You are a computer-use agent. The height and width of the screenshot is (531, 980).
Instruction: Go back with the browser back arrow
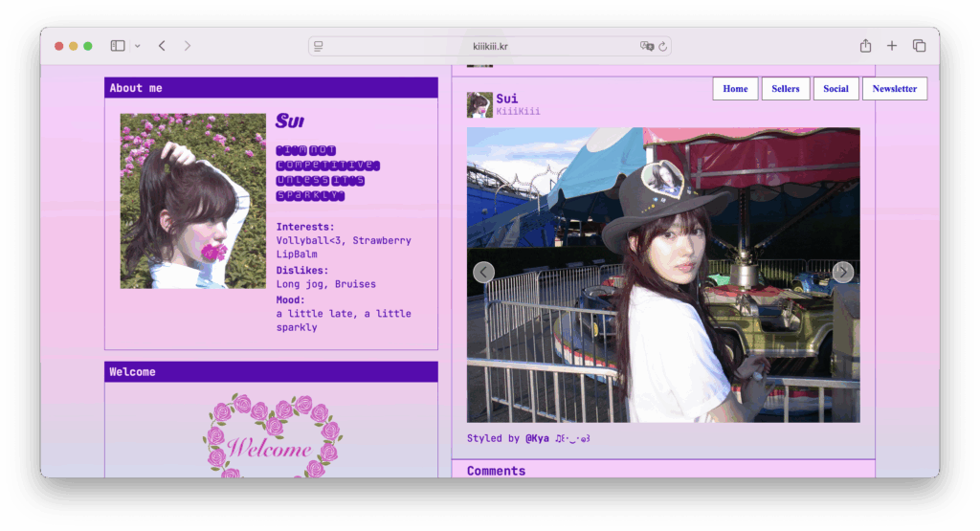pos(162,46)
